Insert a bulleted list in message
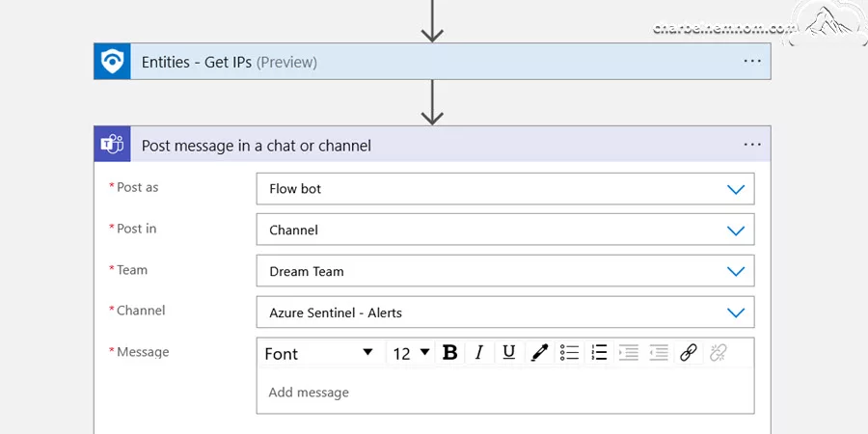 click(569, 352)
